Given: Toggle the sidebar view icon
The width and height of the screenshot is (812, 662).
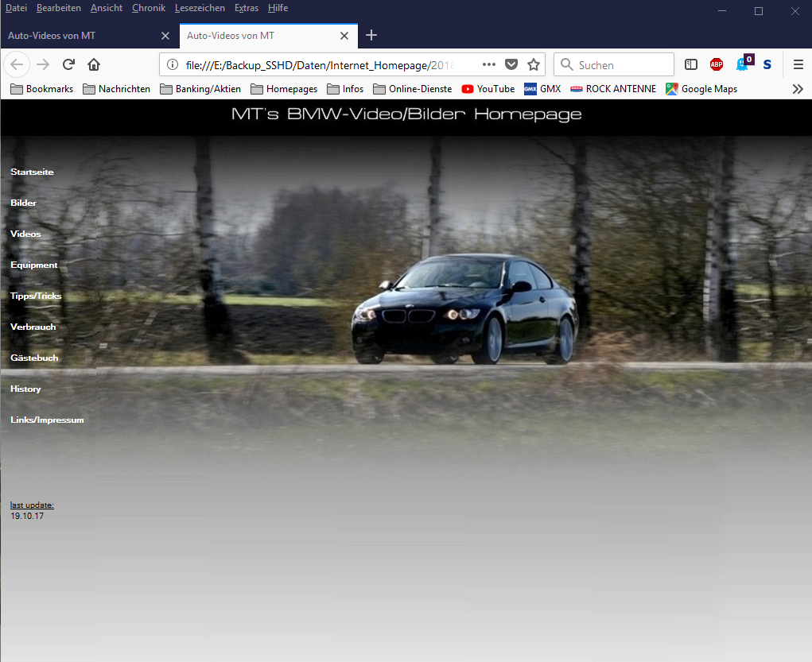Looking at the screenshot, I should (691, 64).
